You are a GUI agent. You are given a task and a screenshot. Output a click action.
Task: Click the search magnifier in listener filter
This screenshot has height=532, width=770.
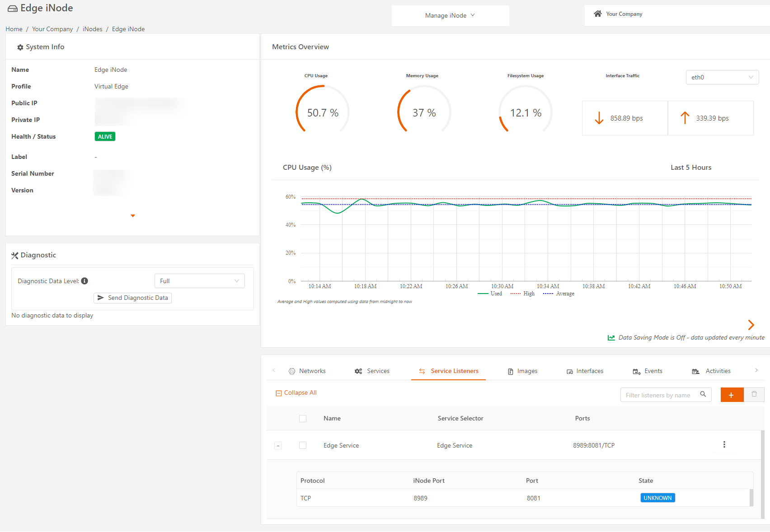(703, 394)
